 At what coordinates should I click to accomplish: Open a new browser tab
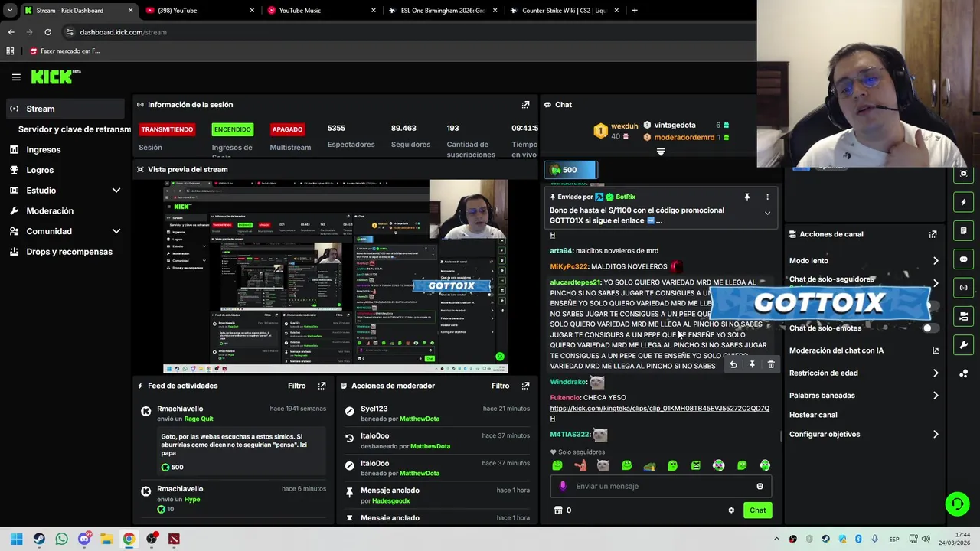[x=635, y=11]
